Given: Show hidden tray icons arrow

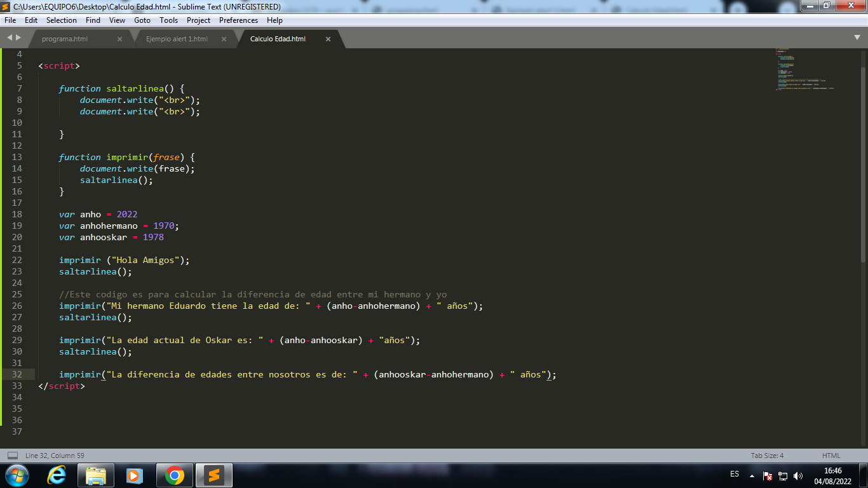Looking at the screenshot, I should tap(752, 475).
